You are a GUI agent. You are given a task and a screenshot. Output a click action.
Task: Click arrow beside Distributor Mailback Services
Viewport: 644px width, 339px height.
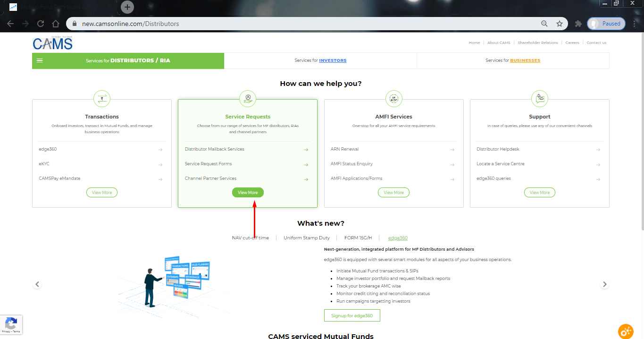pos(306,150)
